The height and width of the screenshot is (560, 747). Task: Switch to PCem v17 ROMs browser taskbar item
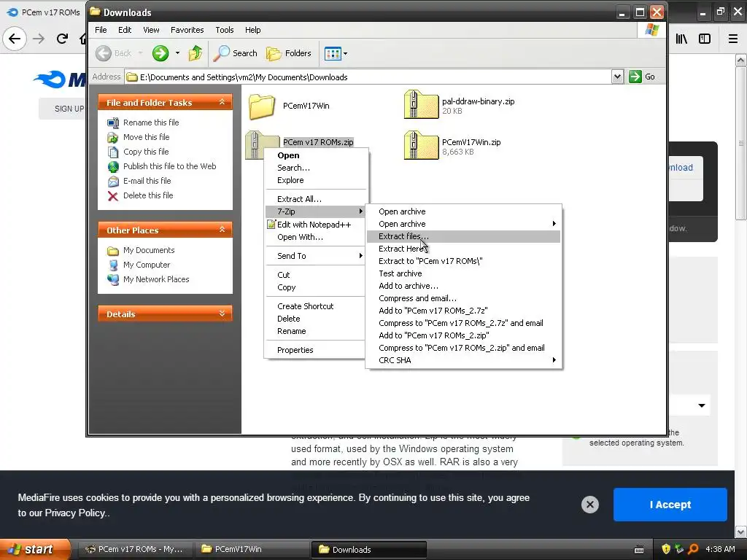(135, 550)
